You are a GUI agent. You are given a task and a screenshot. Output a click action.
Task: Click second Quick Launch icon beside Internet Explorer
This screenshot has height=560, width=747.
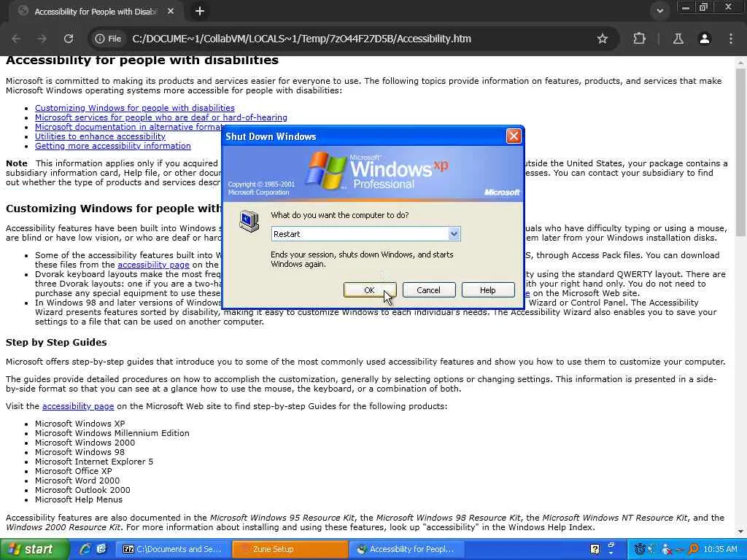[x=101, y=549]
